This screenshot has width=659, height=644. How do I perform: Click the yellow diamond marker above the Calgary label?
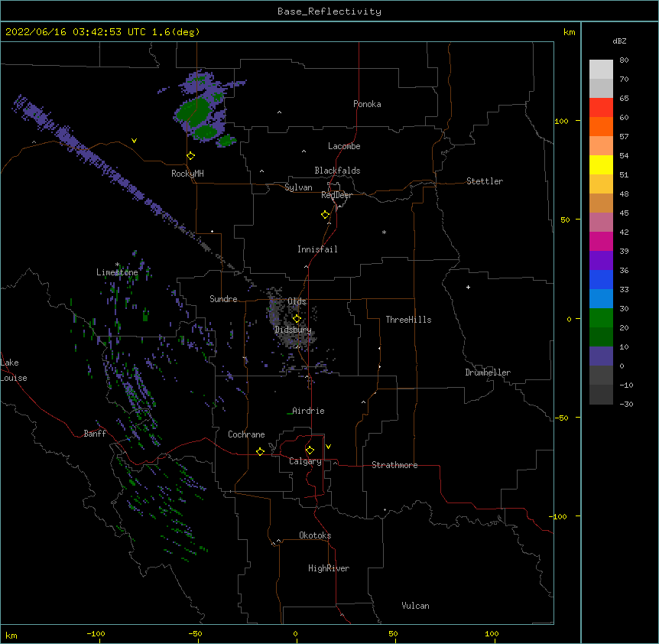(x=310, y=450)
